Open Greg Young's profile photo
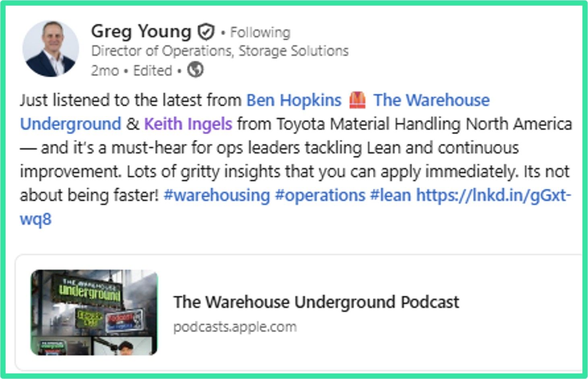588x379 pixels. pyautogui.click(x=50, y=49)
